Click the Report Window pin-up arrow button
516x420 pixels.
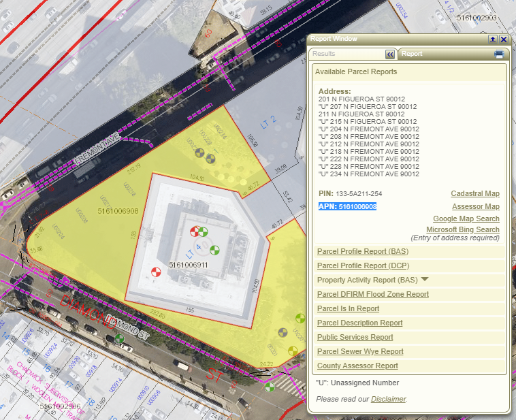[x=493, y=39]
